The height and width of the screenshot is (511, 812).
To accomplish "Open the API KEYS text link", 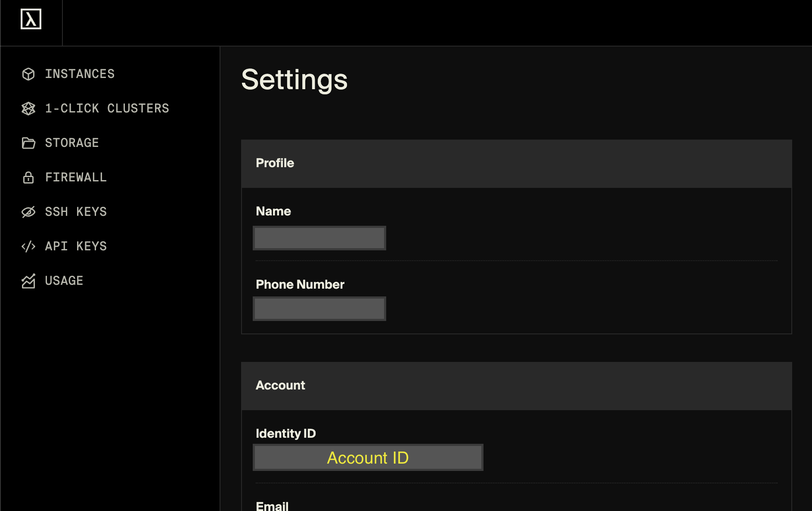I will pyautogui.click(x=76, y=246).
